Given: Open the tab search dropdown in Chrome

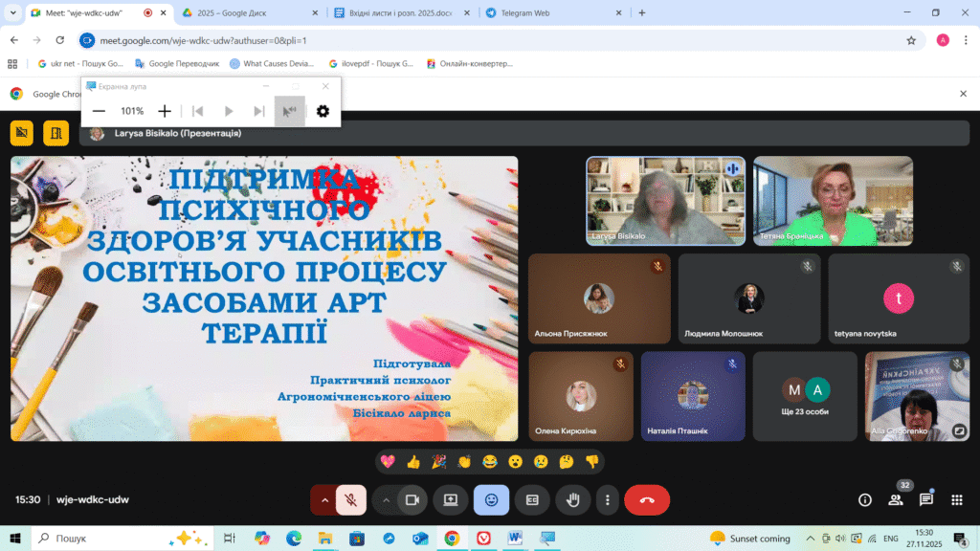Looking at the screenshot, I should point(12,12).
